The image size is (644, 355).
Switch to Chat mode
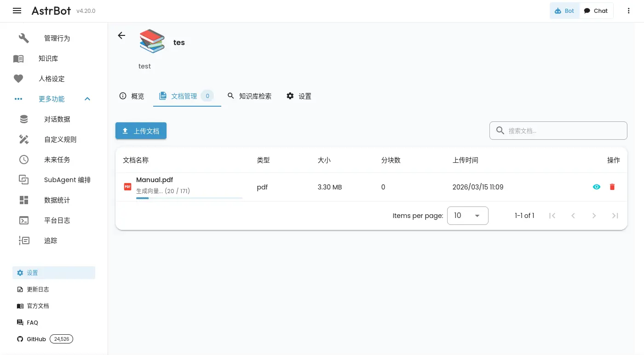click(x=596, y=11)
